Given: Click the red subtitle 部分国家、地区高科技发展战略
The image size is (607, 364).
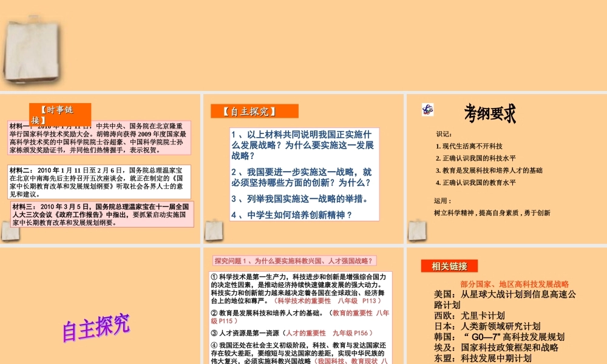Looking at the screenshot, I should click(x=515, y=285).
